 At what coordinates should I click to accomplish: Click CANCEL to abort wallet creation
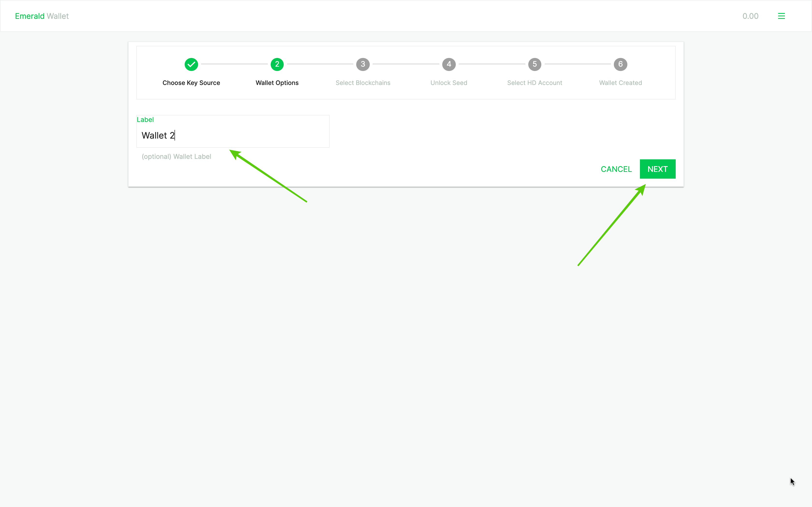[616, 169]
